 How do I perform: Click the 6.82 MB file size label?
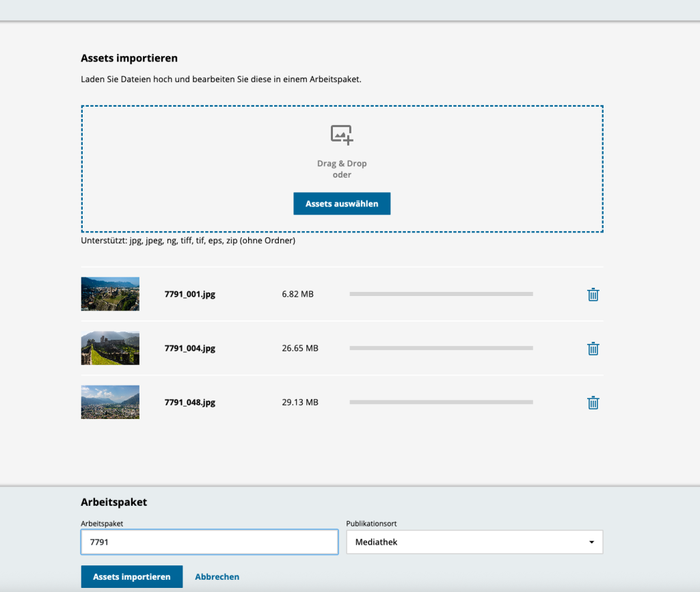tap(297, 294)
